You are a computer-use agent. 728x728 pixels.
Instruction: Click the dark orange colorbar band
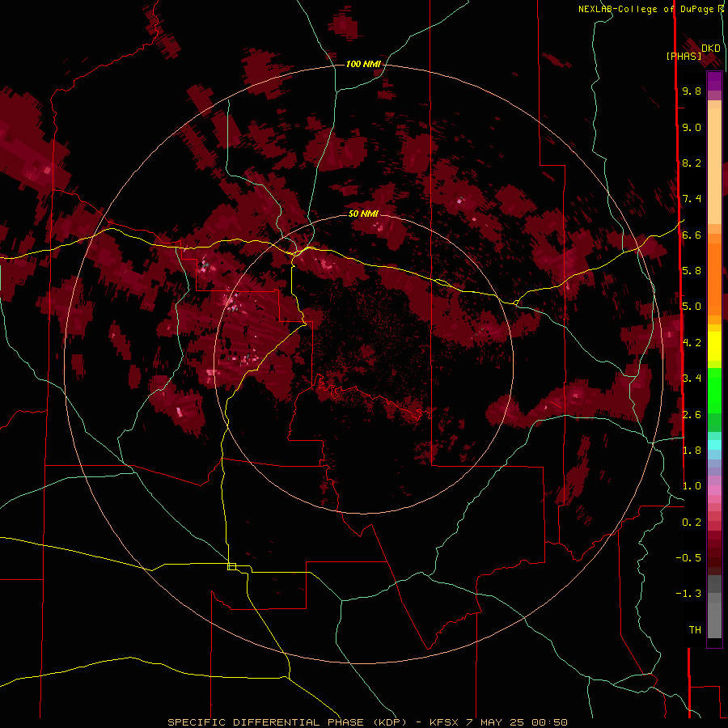click(x=714, y=280)
